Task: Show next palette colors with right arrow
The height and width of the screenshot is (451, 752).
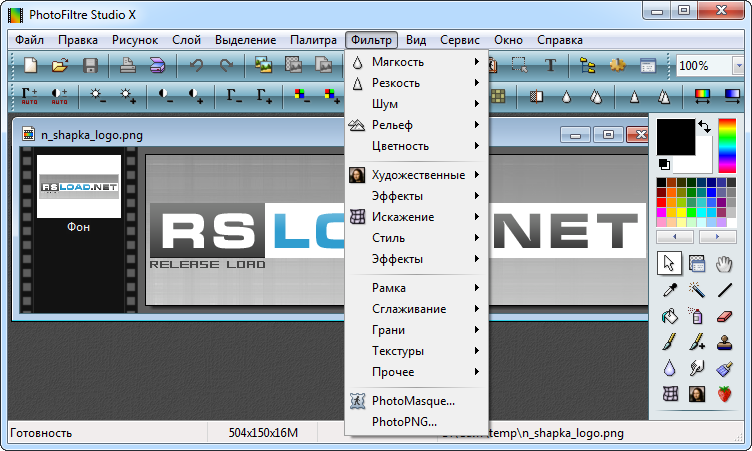Action: (x=717, y=237)
